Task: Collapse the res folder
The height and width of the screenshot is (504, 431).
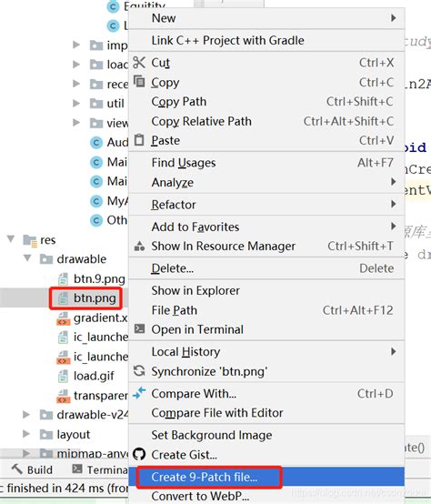Action: (x=11, y=239)
